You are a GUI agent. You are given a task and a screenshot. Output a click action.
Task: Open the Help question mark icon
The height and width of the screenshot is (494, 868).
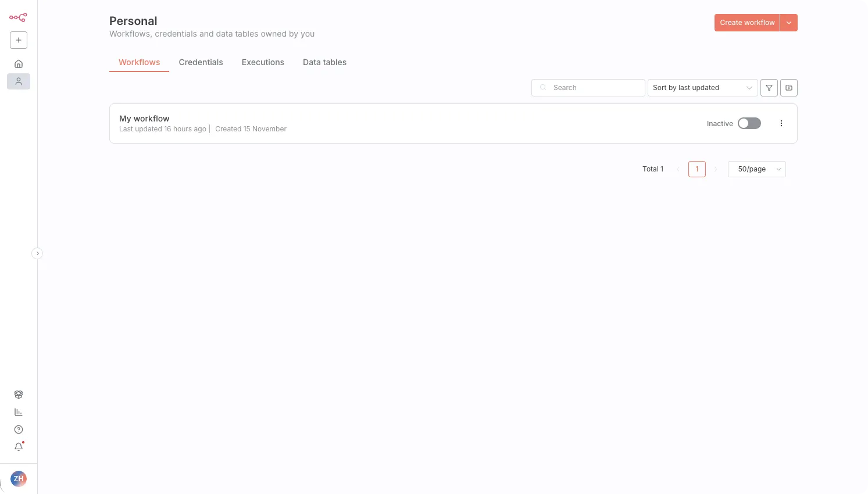19,429
